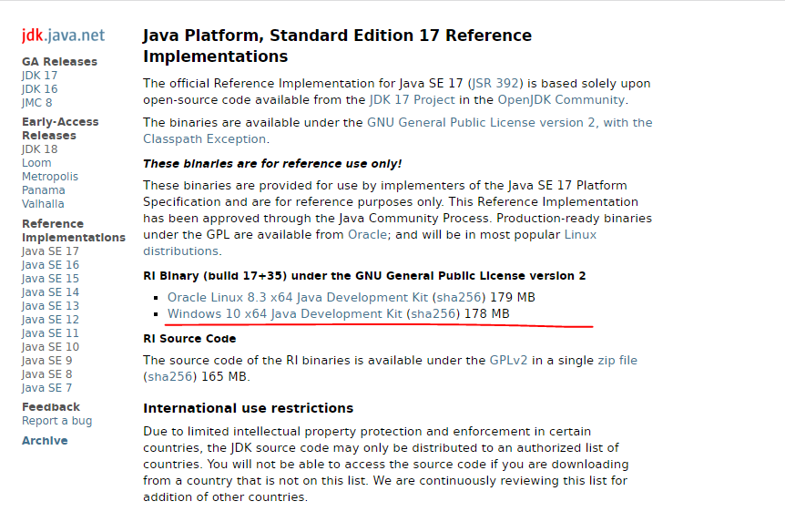Image resolution: width=785 pixels, height=532 pixels.
Task: Click 'These binaries are for reference use only!' text
Action: (x=272, y=164)
